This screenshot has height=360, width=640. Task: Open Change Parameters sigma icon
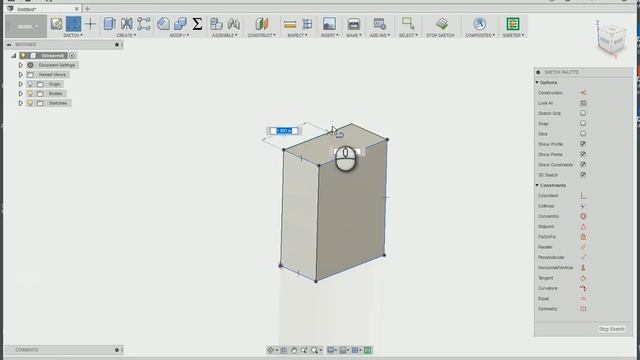pos(197,24)
